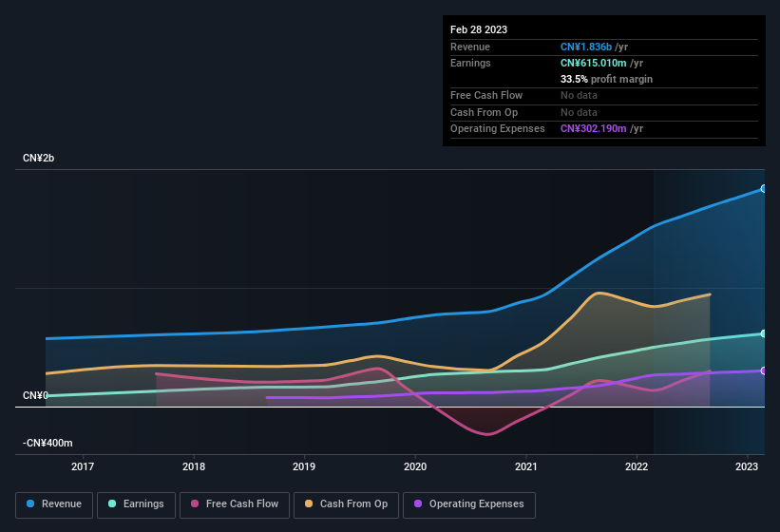Viewport: 780px width, 532px height.
Task: Click the 2020 x-axis year label
Action: 415,466
